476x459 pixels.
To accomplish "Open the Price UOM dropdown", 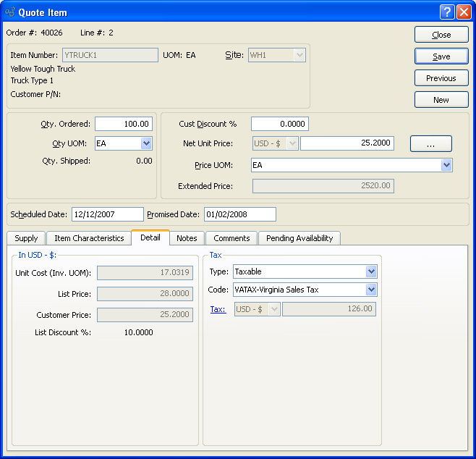I will (446, 165).
